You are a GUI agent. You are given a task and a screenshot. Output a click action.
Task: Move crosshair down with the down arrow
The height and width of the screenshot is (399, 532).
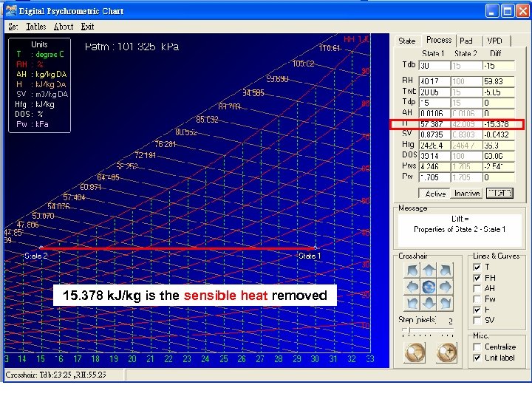[x=429, y=303]
